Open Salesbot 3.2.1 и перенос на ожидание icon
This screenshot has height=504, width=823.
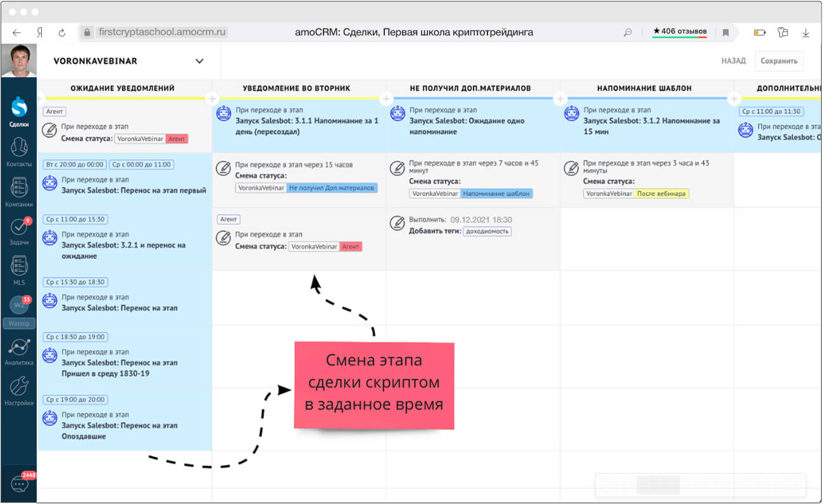pyautogui.click(x=50, y=239)
